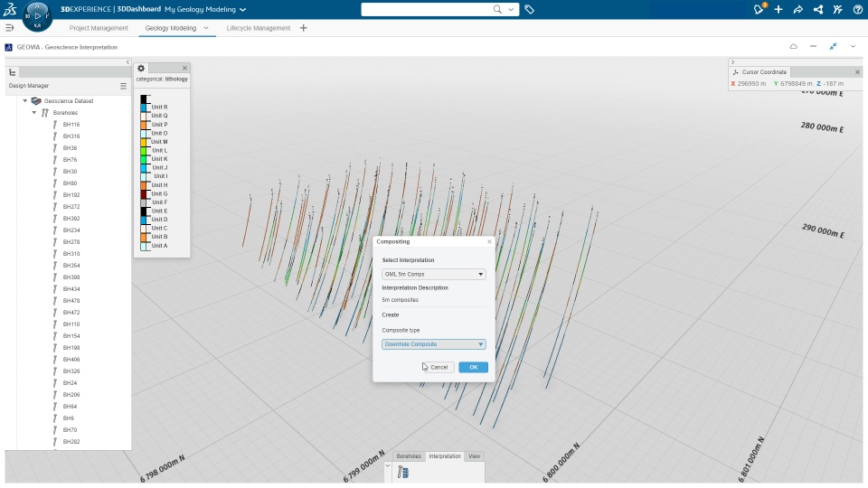Screen dimensions: 868x488
Task: Switch to Interpretation toolbar tab
Action: pos(445,455)
